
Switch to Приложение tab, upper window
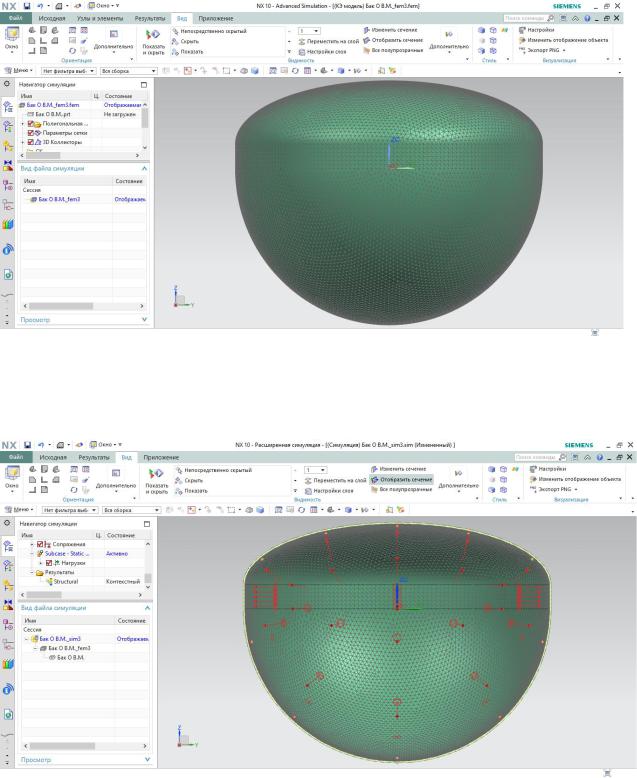(x=216, y=18)
